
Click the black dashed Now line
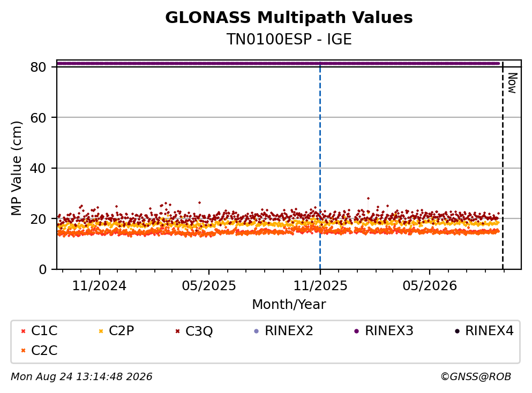coord(503,166)
